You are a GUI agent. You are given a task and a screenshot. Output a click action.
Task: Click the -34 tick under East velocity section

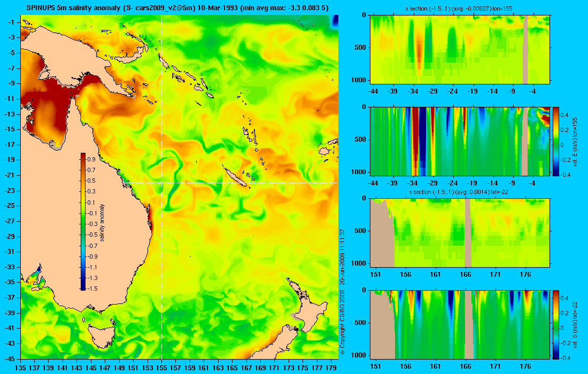coord(413,183)
